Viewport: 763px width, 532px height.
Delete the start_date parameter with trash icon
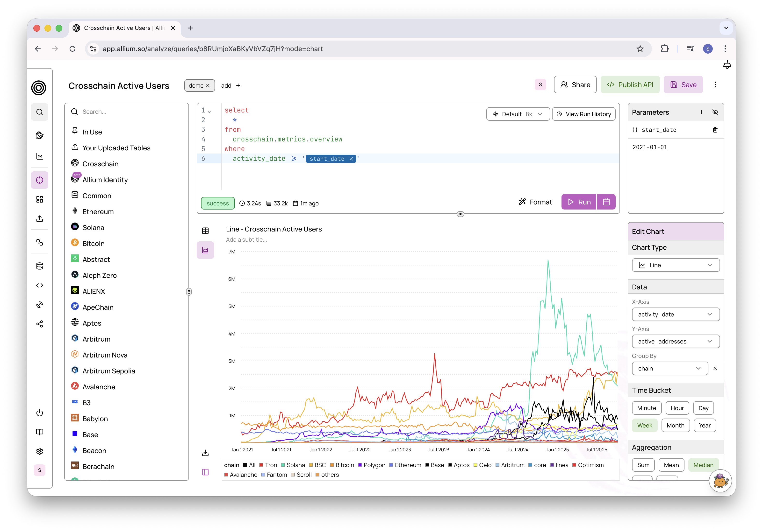(715, 130)
